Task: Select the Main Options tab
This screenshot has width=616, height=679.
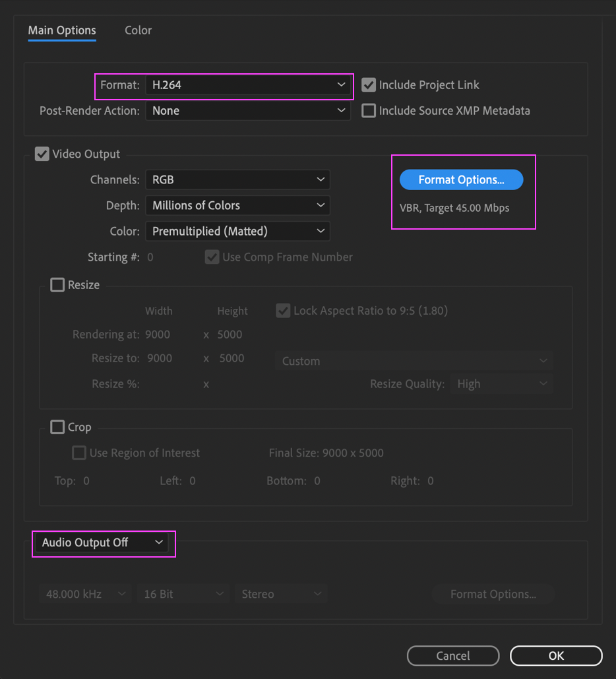Action: click(61, 30)
